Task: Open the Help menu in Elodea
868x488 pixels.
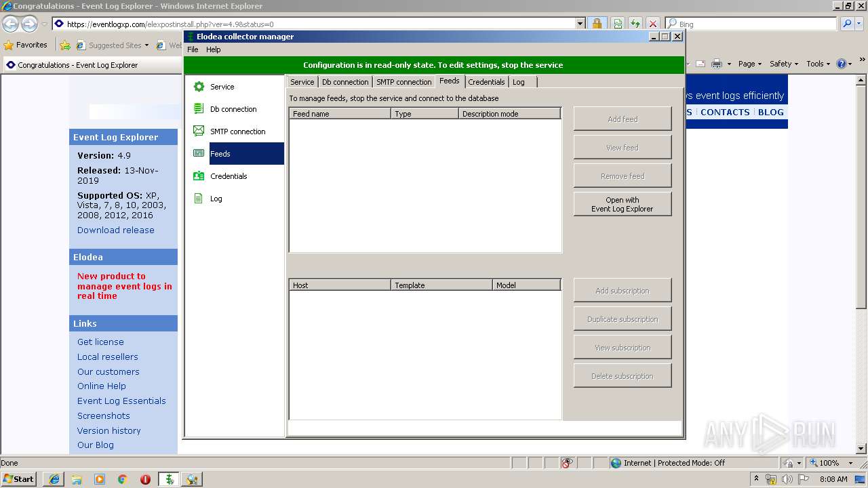Action: (214, 49)
